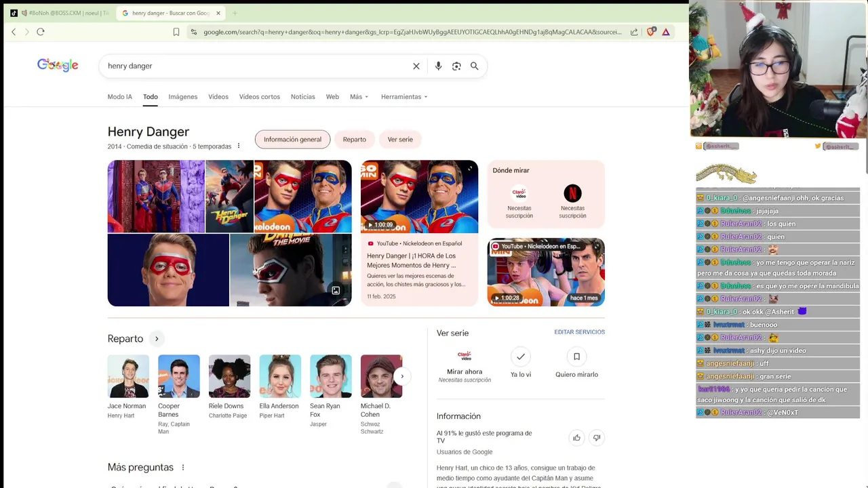Click the Henry Danger title heading
The height and width of the screenshot is (488, 868).
149,131
